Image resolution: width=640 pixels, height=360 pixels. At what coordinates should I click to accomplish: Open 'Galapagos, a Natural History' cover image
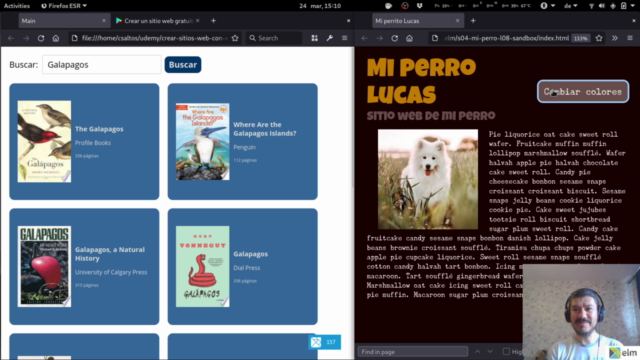click(x=44, y=266)
